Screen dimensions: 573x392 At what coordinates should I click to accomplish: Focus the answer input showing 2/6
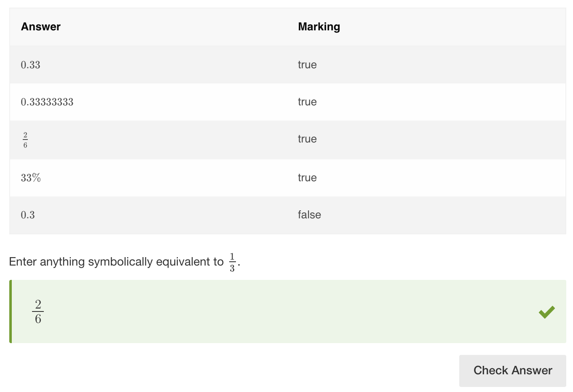pyautogui.click(x=288, y=311)
